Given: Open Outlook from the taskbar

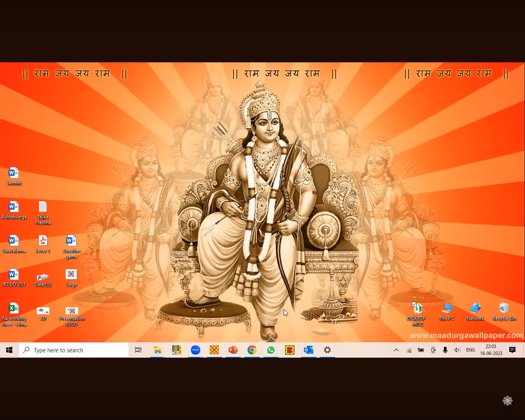Looking at the screenshot, I should (308, 350).
